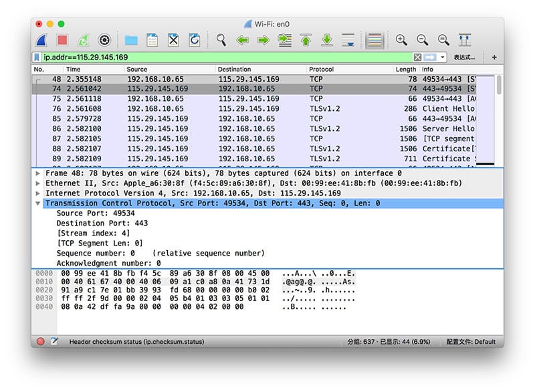Open a capture file with the folder icon

[131, 40]
